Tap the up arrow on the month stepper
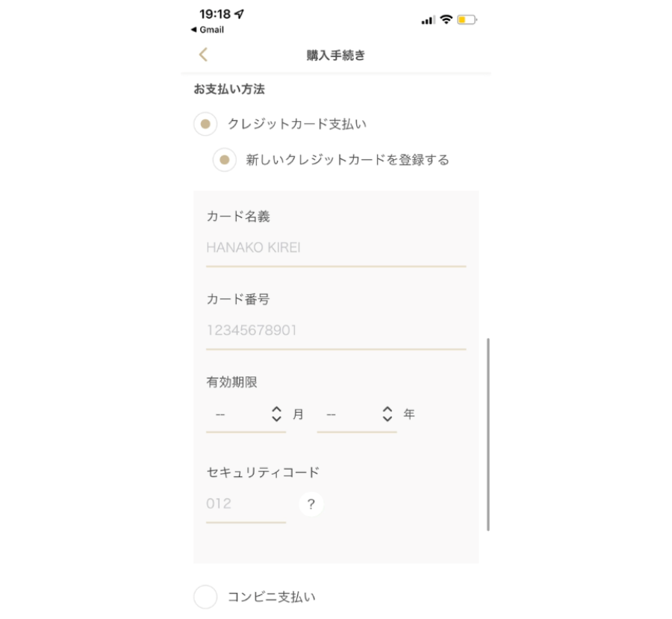 [276, 410]
